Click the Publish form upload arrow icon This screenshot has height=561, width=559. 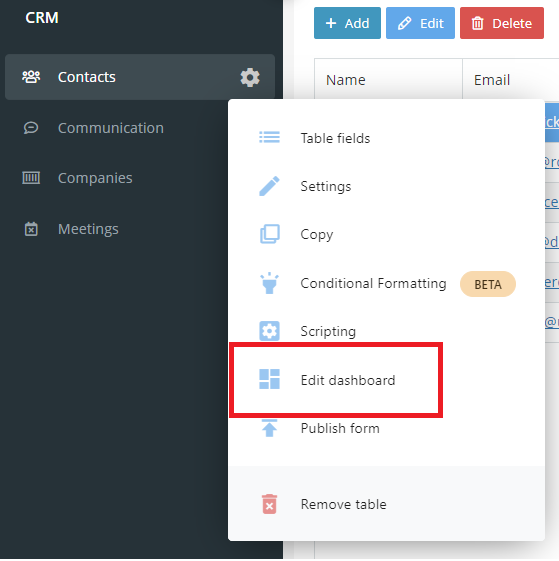tap(269, 428)
